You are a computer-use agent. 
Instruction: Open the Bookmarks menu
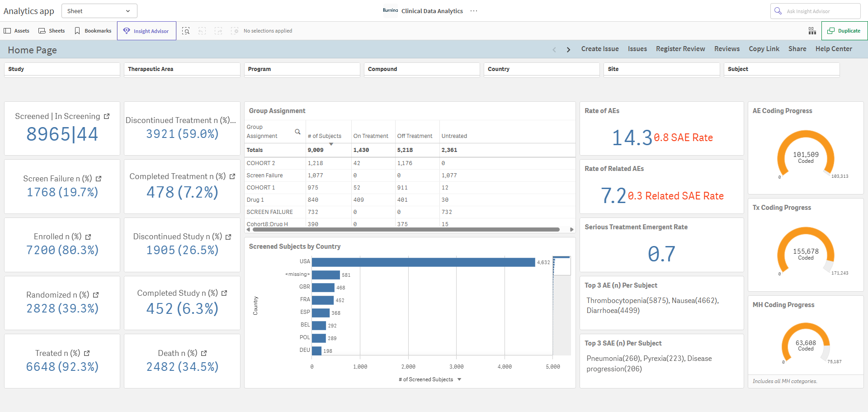(x=93, y=31)
